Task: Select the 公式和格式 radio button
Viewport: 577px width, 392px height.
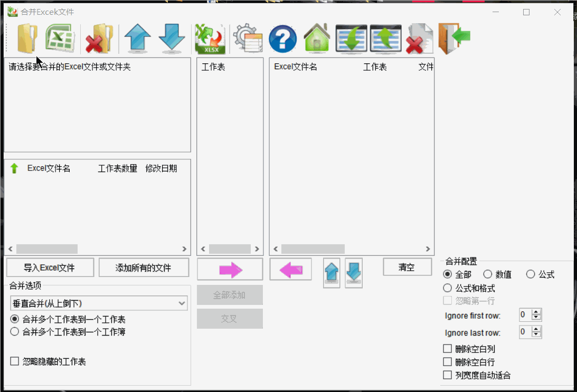Action: (x=448, y=288)
